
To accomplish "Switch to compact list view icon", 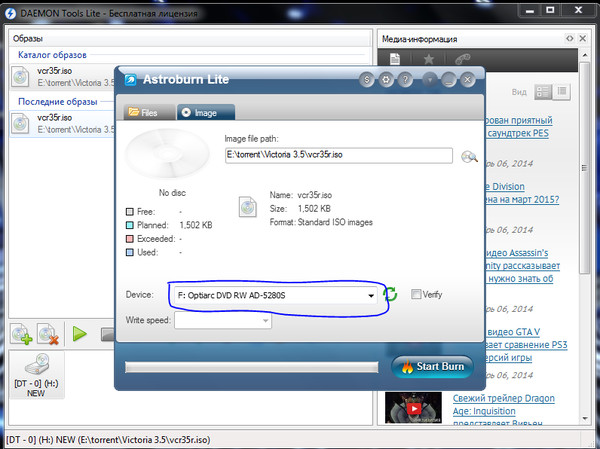I will point(562,91).
